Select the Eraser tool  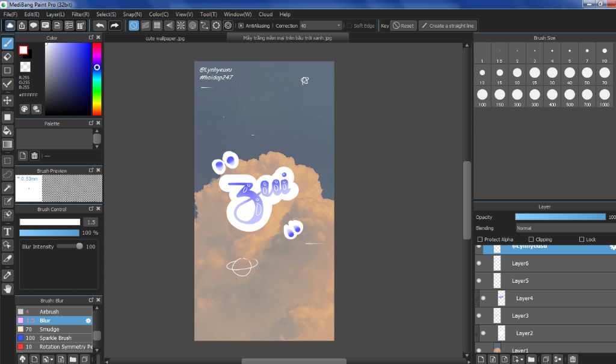click(7, 57)
